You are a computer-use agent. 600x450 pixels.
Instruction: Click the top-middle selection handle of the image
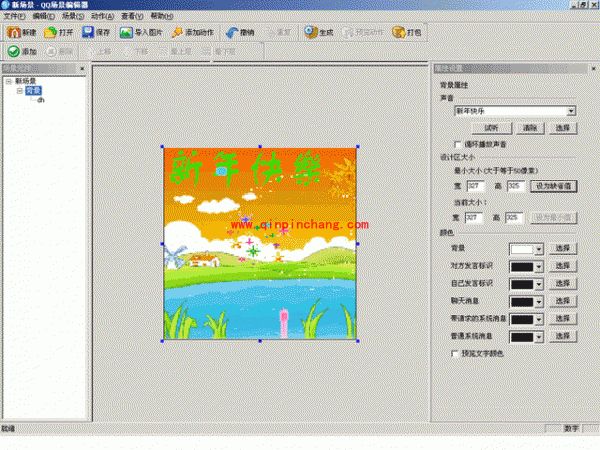coord(260,147)
